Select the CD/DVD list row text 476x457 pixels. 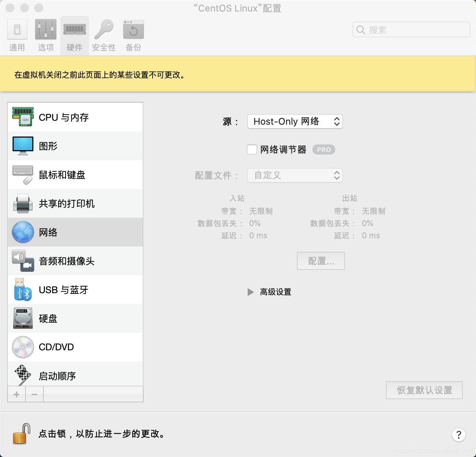click(56, 347)
